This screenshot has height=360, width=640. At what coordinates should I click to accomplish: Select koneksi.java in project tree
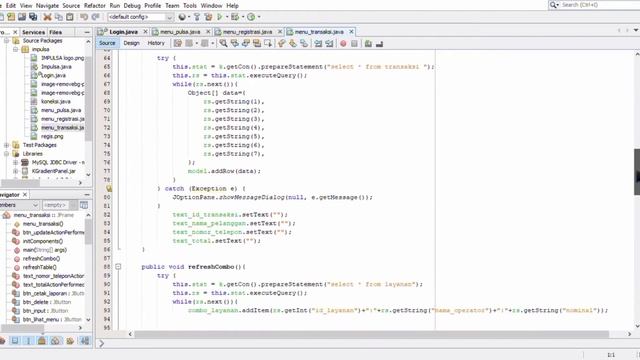click(x=56, y=101)
